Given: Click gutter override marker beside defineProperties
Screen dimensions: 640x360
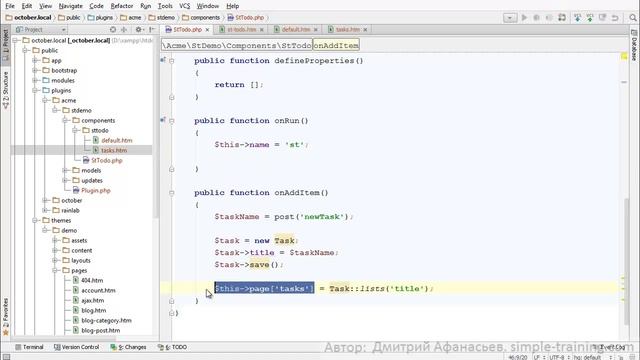Looking at the screenshot, I should click(x=162, y=60).
